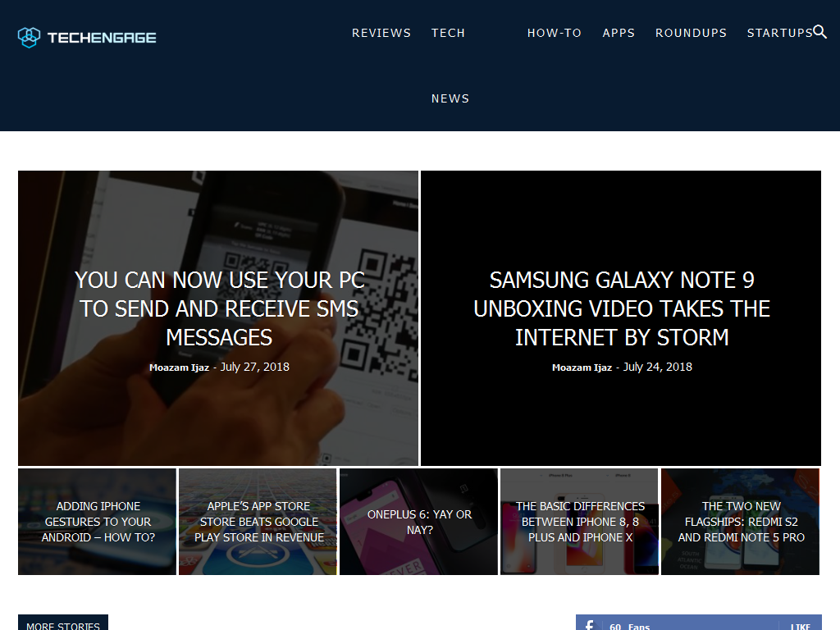Click the Facebook icon in fans widget

pos(589,625)
